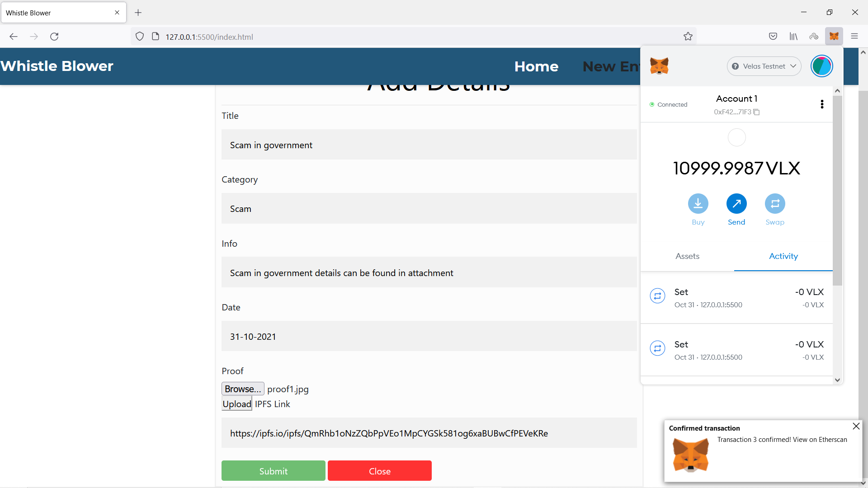868x488 pixels.
Task: Copy account address via copy icon
Action: tap(756, 112)
